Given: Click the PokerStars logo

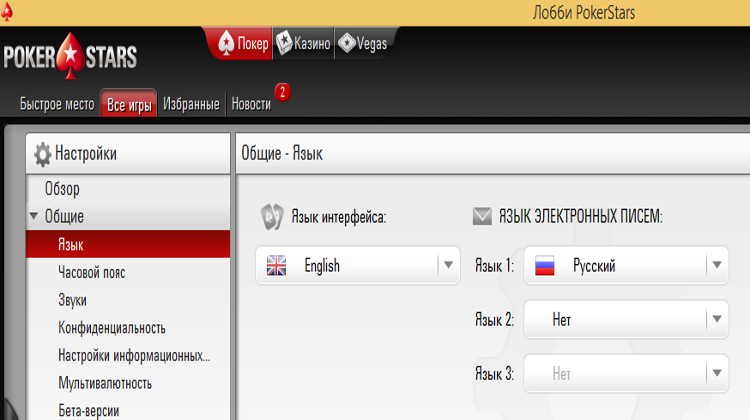Looking at the screenshot, I should 69,56.
